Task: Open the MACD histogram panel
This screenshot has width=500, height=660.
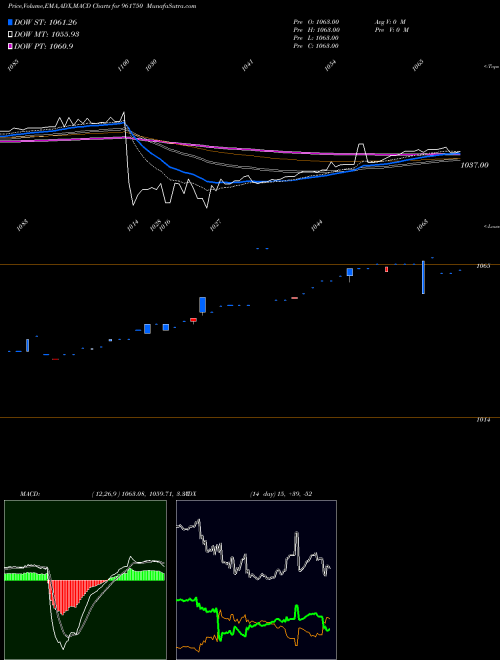Action: (85, 580)
